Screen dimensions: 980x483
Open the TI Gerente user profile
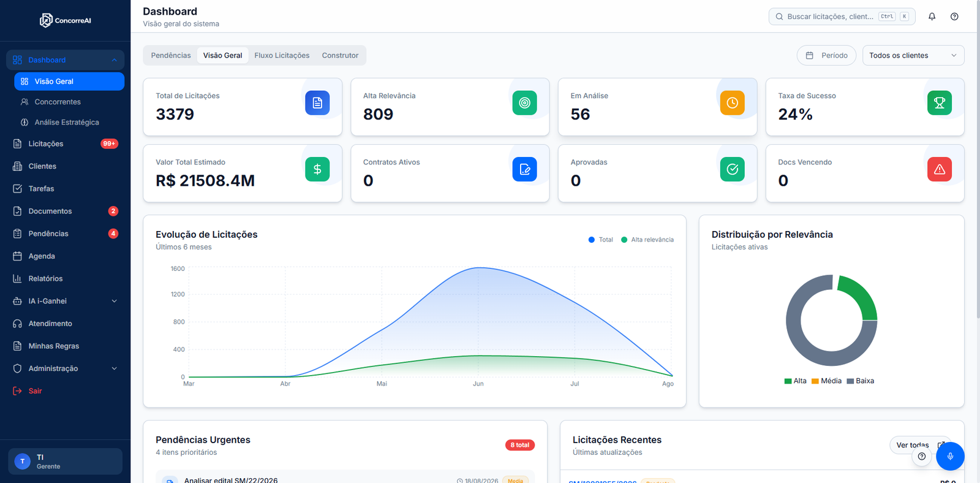(65, 462)
